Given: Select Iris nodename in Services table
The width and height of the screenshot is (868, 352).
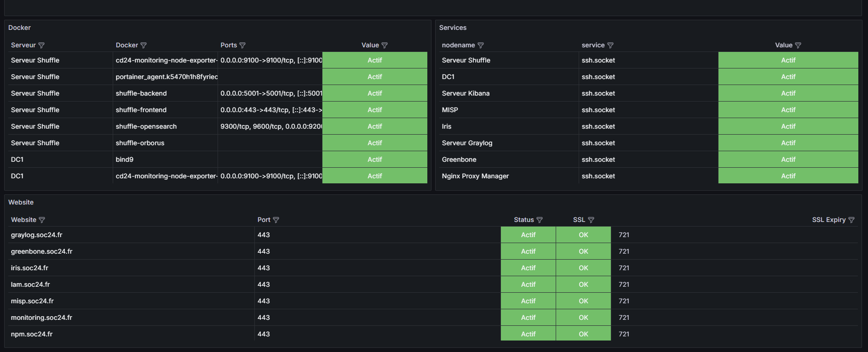Looking at the screenshot, I should 509,126.
